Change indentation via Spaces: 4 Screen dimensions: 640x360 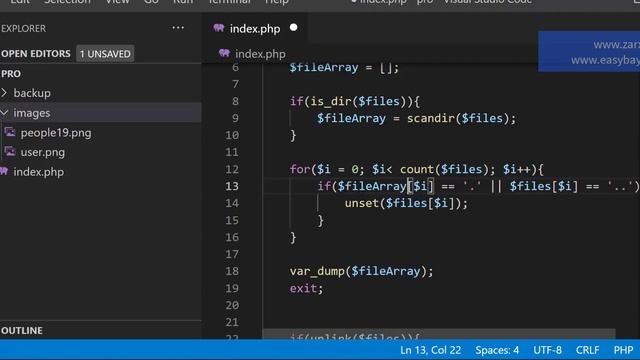(x=497, y=350)
